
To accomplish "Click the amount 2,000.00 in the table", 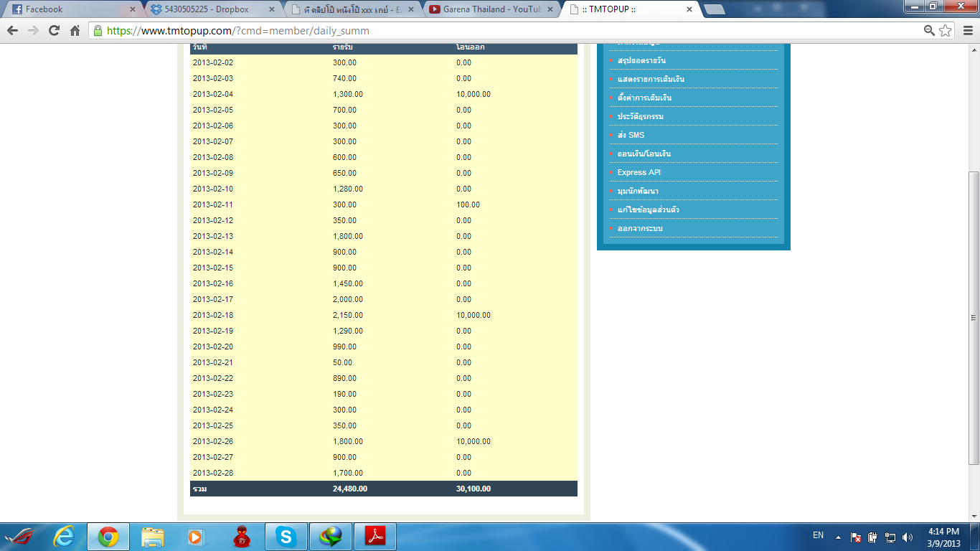I will pyautogui.click(x=348, y=299).
